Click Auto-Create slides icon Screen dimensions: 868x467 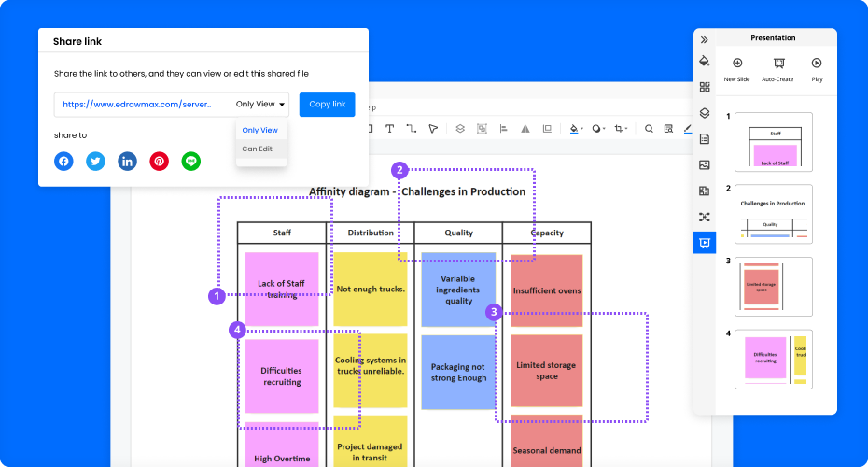click(777, 69)
